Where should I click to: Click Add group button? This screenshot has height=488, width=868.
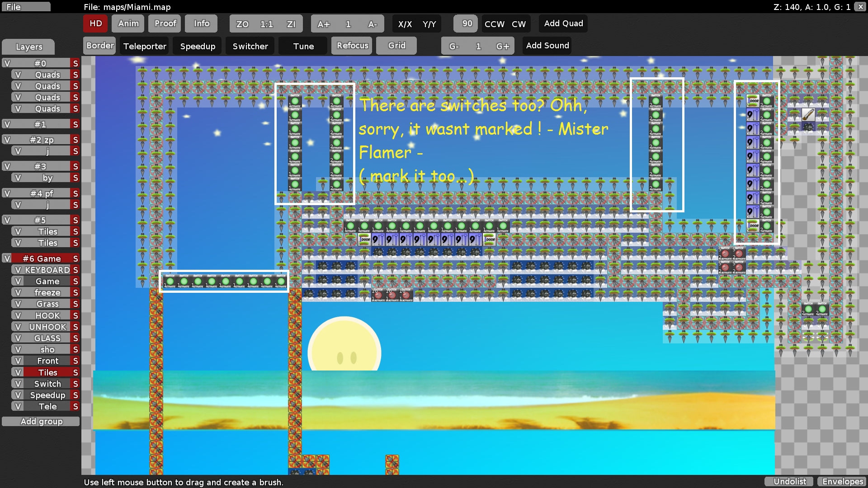41,421
